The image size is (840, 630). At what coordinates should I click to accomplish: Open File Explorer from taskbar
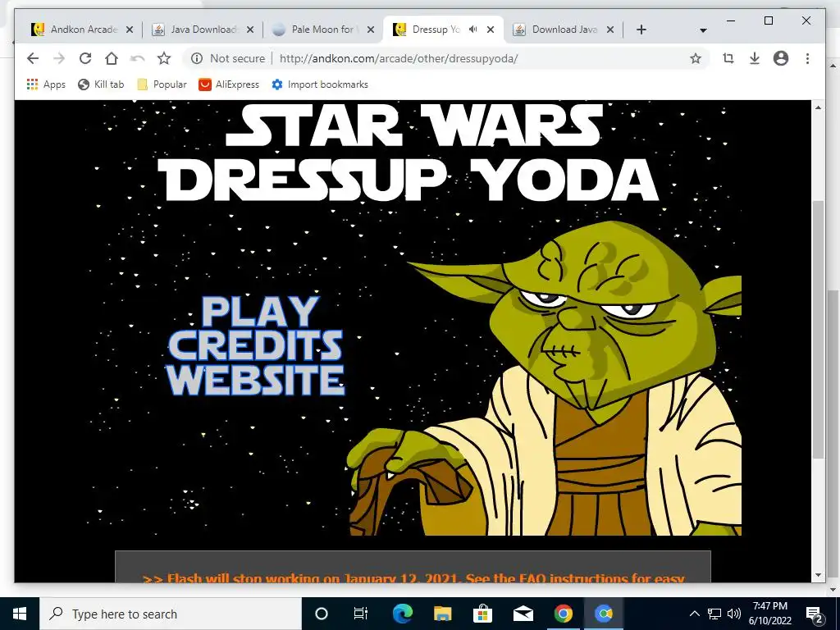coord(442,614)
